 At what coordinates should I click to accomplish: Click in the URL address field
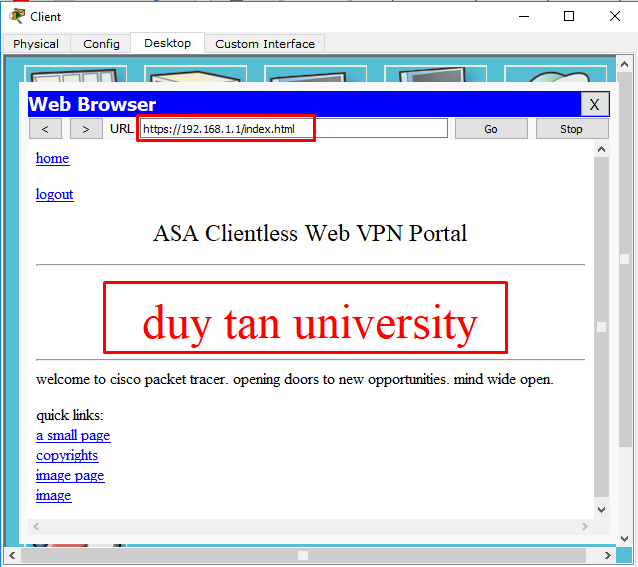pyautogui.click(x=294, y=129)
